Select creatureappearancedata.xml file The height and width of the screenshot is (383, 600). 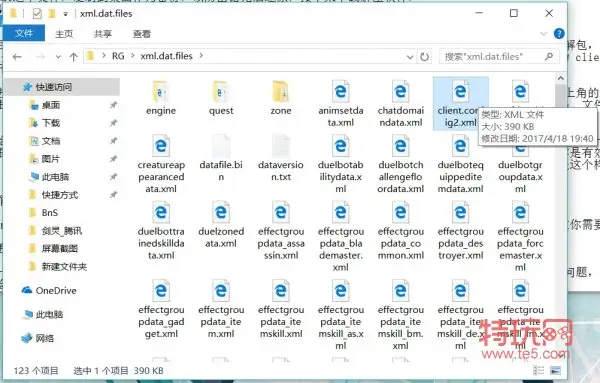[161, 164]
